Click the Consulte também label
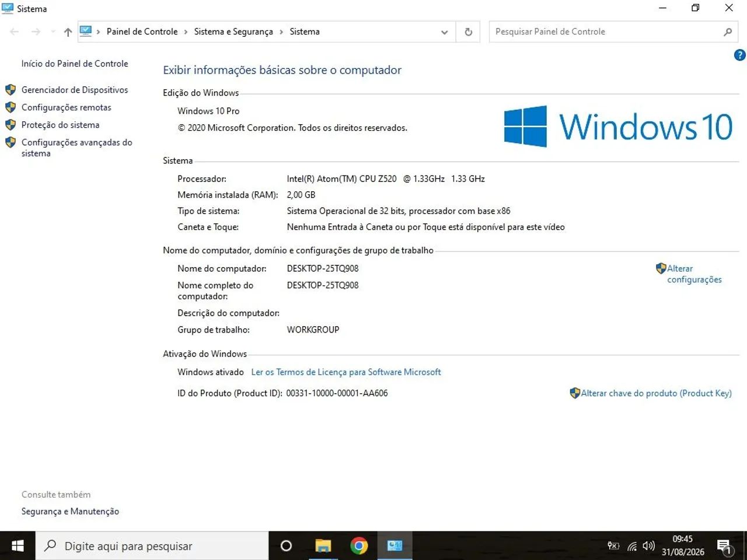 [56, 495]
